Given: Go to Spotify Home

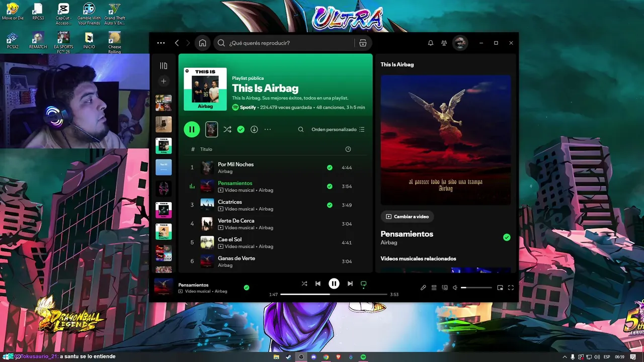Looking at the screenshot, I should 202,43.
